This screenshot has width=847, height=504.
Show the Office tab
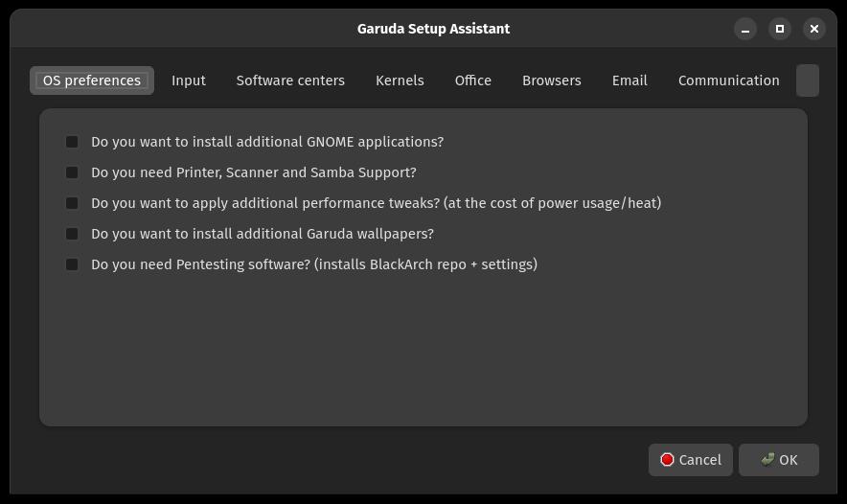(x=473, y=80)
